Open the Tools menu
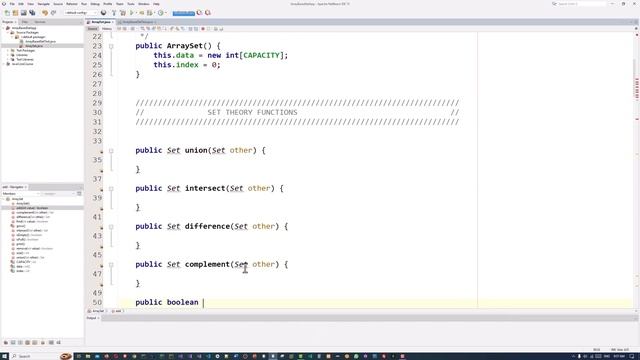Viewport: 640px width, 360px height. coord(131,4)
